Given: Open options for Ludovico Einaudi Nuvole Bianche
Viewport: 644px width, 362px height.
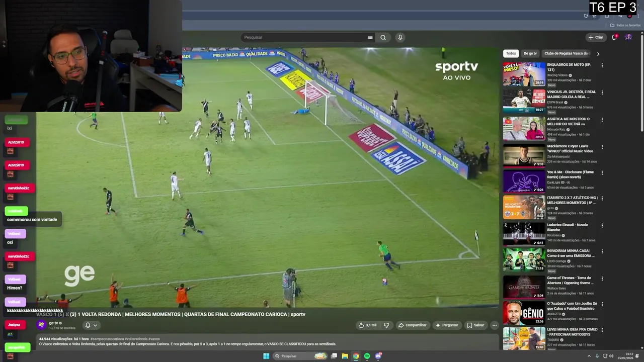Looking at the screenshot, I should click(x=602, y=225).
